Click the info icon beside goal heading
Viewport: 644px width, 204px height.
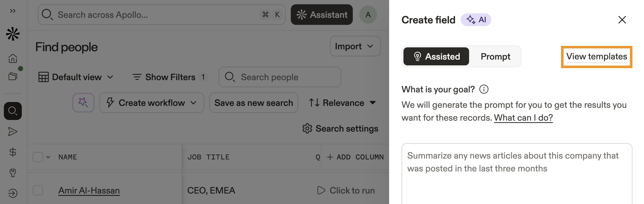coord(484,90)
